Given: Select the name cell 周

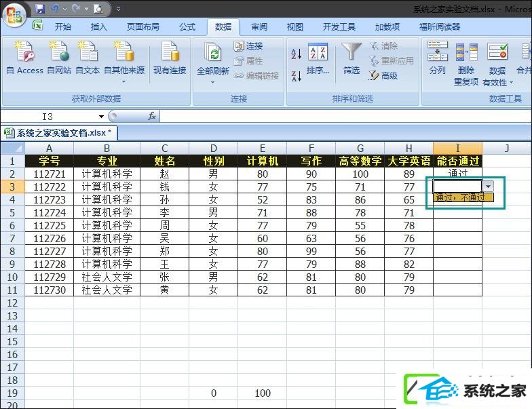Looking at the screenshot, I should pyautogui.click(x=164, y=225).
